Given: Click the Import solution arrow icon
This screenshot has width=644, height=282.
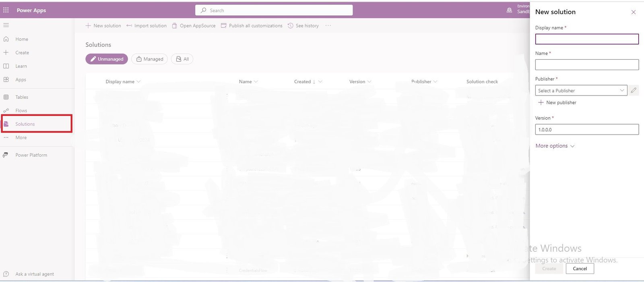Looking at the screenshot, I should [x=129, y=25].
